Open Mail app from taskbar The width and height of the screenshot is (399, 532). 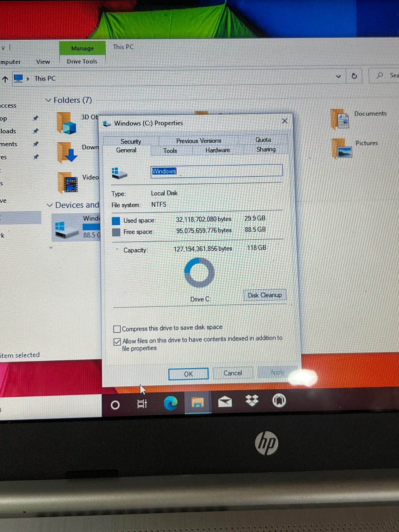pyautogui.click(x=225, y=402)
